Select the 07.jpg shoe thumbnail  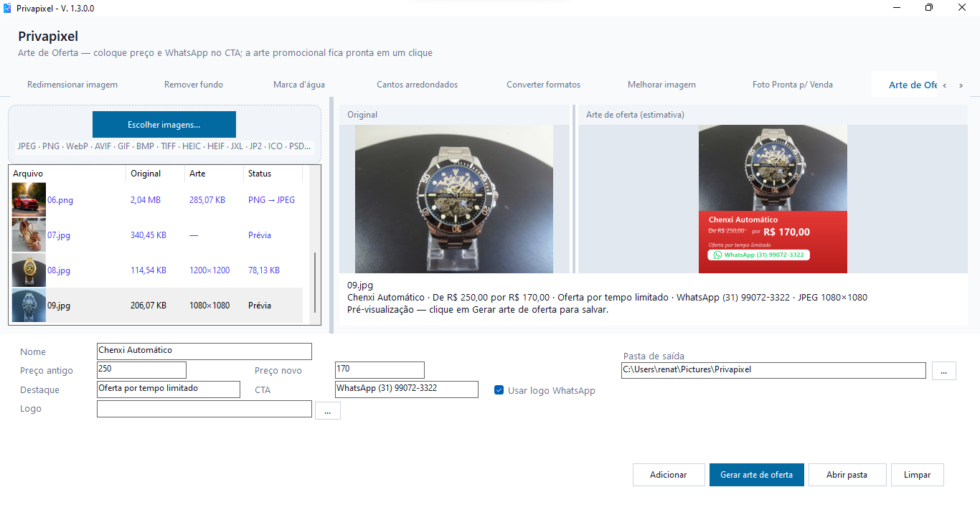point(29,235)
